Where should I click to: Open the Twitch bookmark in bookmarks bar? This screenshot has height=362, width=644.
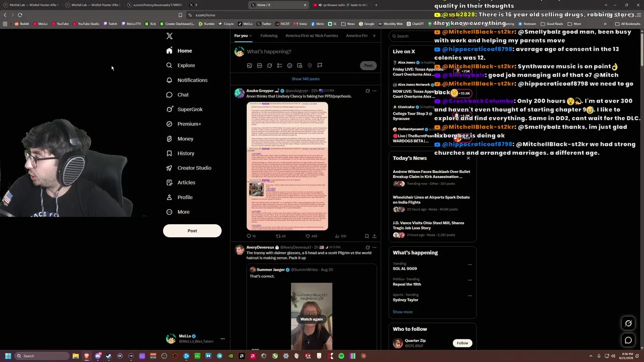tap(111, 24)
